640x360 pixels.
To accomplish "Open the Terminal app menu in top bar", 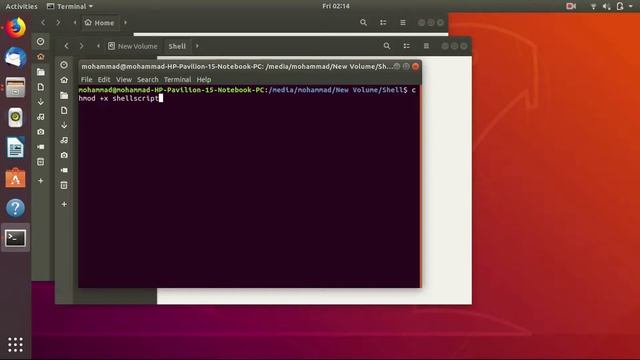I will [70, 6].
